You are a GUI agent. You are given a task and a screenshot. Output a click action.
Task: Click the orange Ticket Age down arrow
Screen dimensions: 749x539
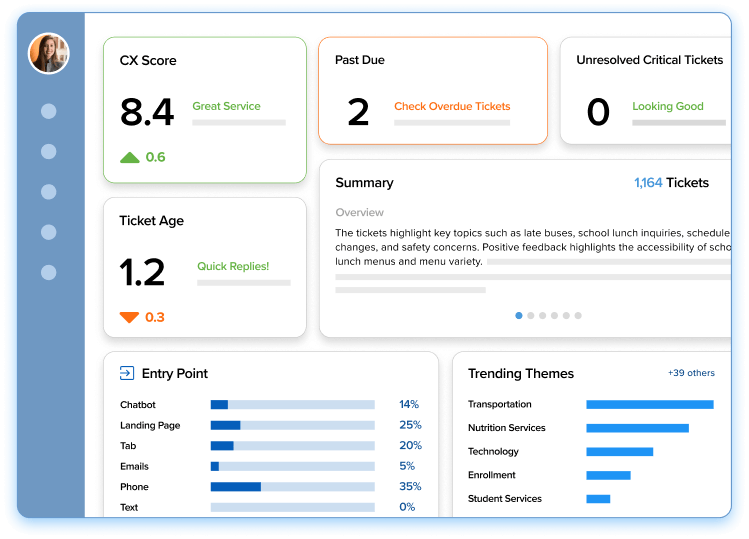[x=130, y=317]
